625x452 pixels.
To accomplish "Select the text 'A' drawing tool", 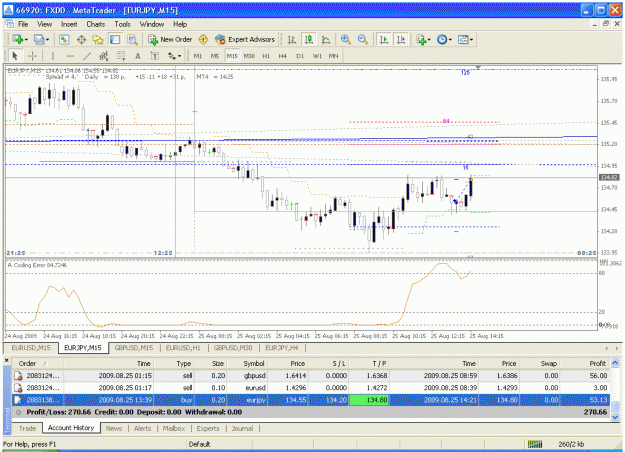I will click(x=138, y=56).
